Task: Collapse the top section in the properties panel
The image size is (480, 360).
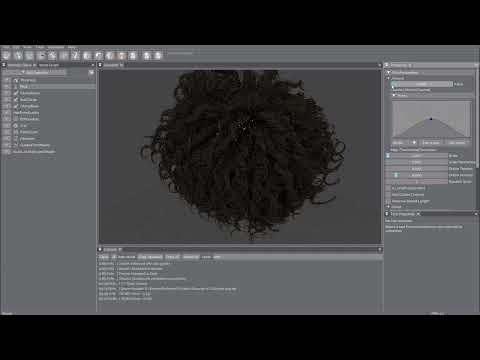Action: [389, 72]
